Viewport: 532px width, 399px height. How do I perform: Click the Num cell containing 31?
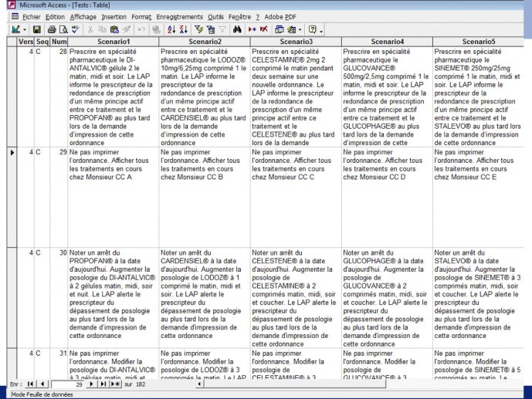click(x=59, y=363)
